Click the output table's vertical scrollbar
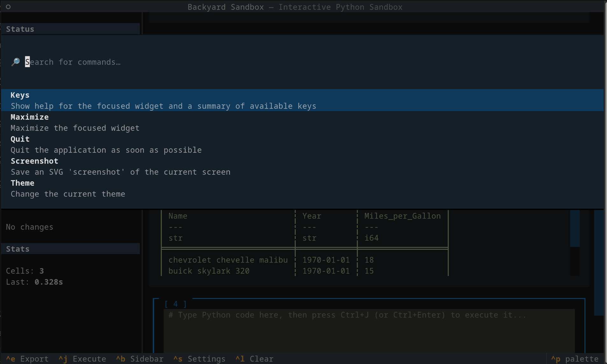 pyautogui.click(x=575, y=242)
